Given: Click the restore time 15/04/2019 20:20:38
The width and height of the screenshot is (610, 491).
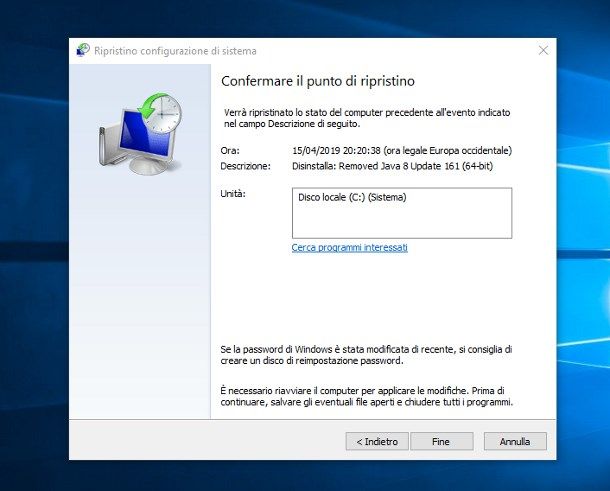Looking at the screenshot, I should click(x=336, y=151).
